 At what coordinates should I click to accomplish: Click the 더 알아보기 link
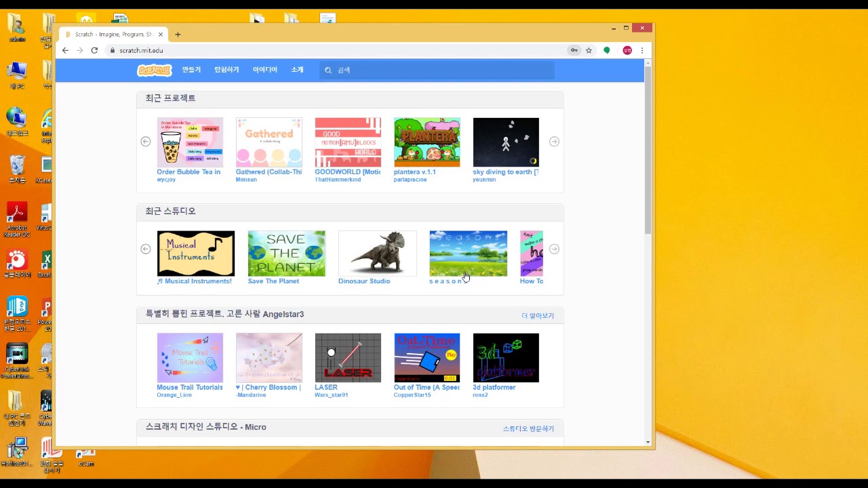click(538, 316)
